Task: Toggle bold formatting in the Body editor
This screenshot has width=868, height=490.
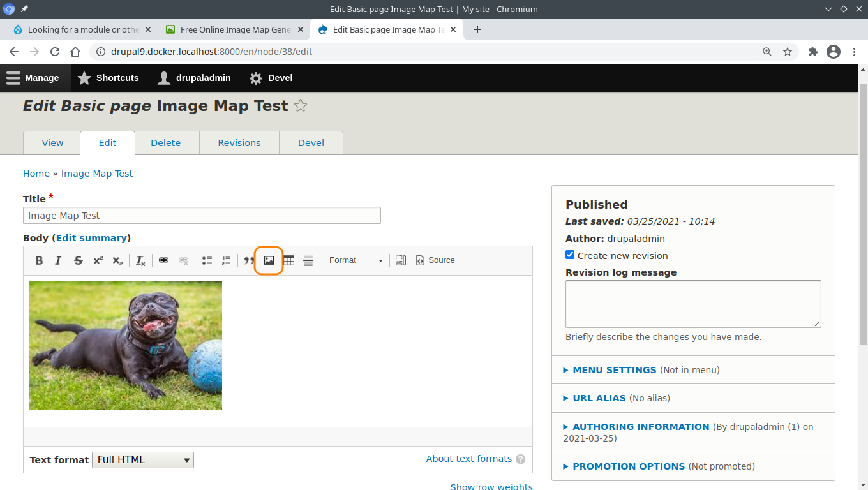Action: [39, 260]
